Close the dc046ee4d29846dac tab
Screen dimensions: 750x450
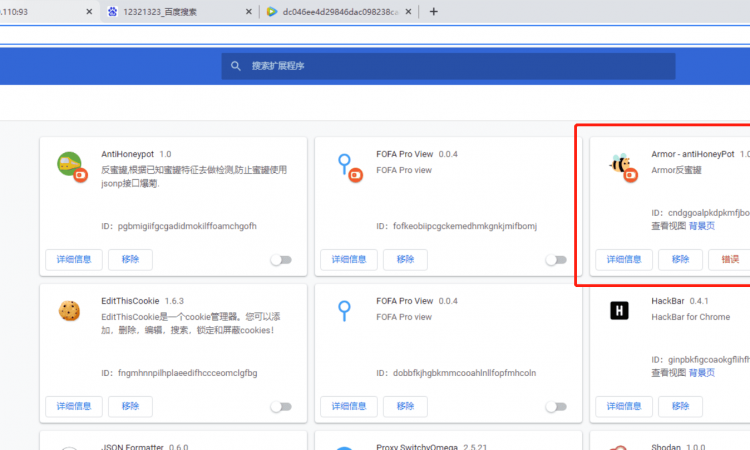click(x=408, y=11)
